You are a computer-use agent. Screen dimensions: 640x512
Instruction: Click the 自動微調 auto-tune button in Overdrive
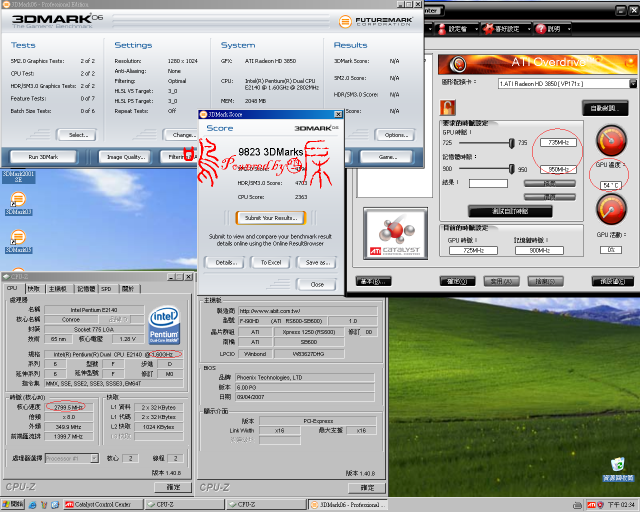click(605, 108)
